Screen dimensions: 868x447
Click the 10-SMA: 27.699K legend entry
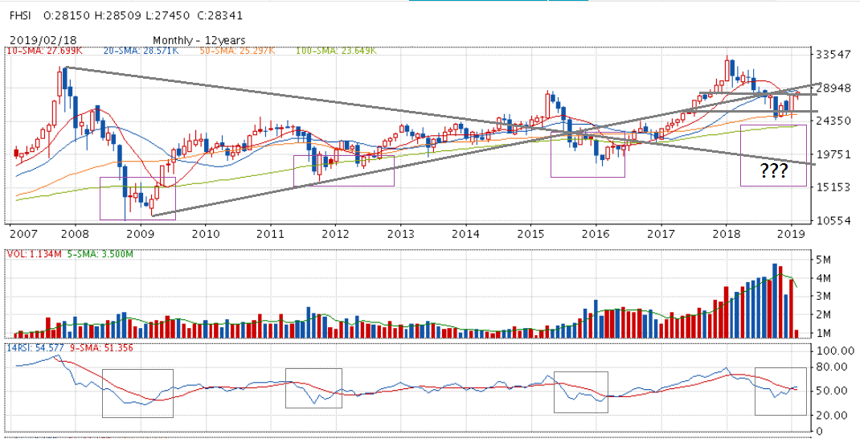(45, 51)
